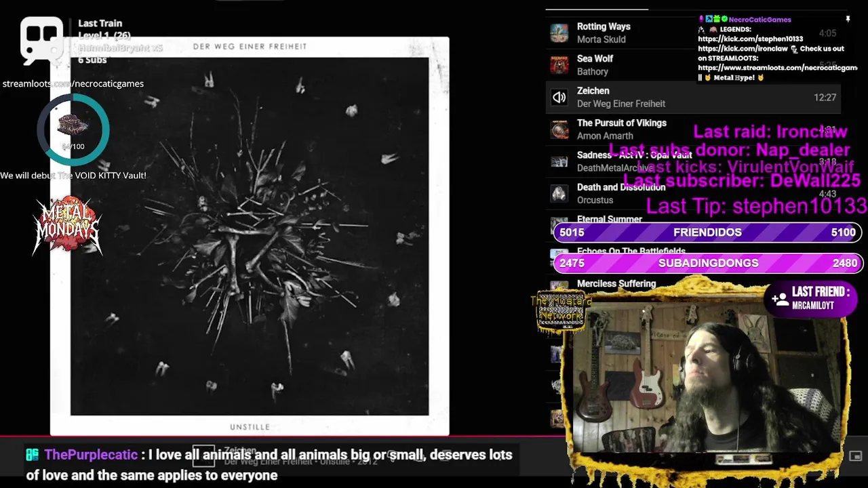The height and width of the screenshot is (488, 868).
Task: Click the circular vault progress ring
Action: (x=73, y=129)
